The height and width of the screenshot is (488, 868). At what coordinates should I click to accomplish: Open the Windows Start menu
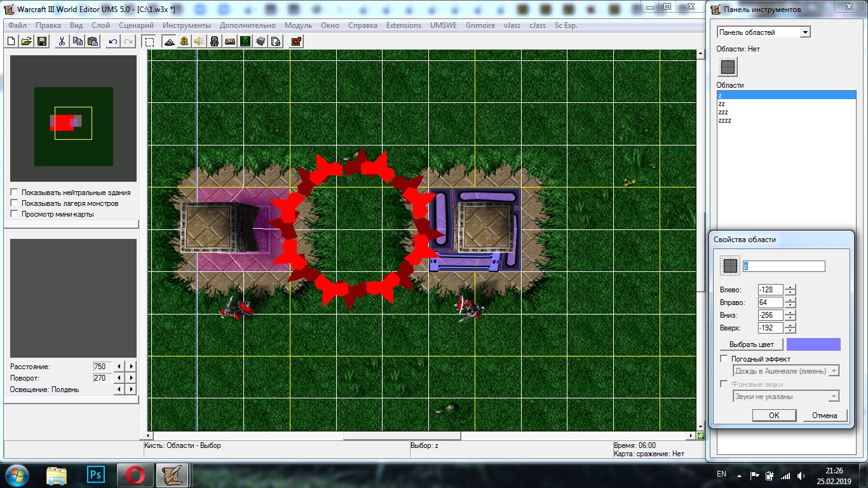pos(16,475)
